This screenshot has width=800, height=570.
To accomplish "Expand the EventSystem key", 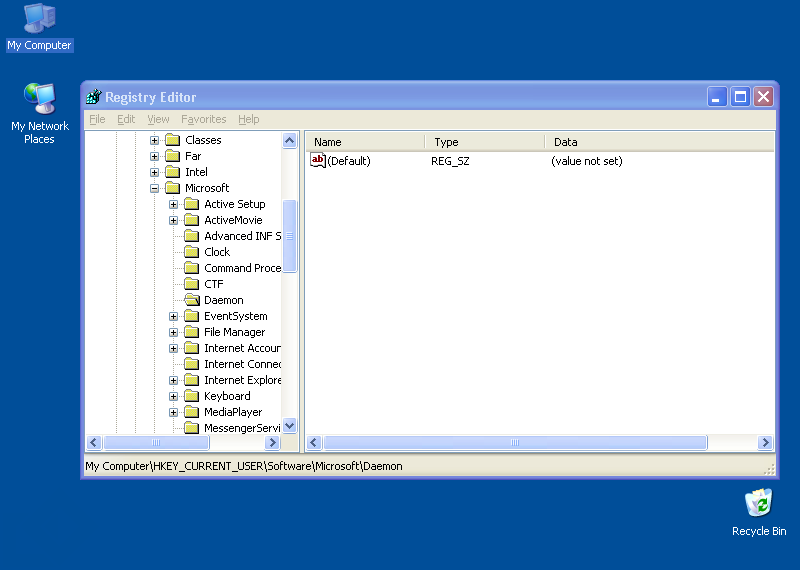I will pyautogui.click(x=173, y=316).
